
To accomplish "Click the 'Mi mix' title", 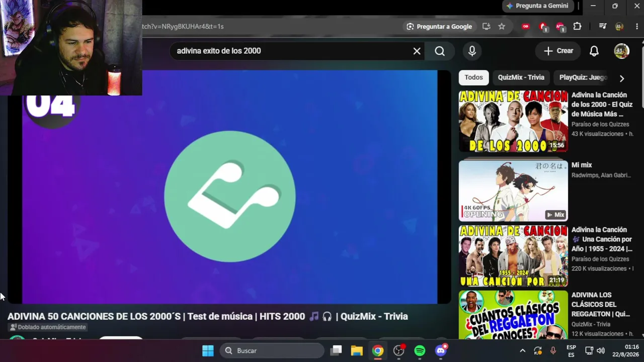I will (x=582, y=165).
